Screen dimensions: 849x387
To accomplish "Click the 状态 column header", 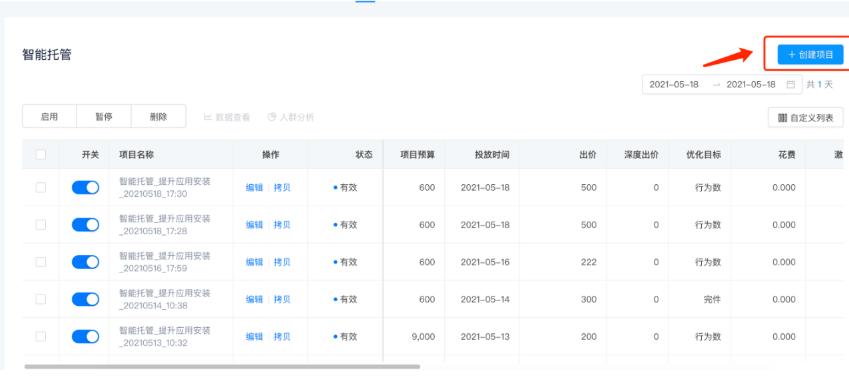I will (x=364, y=155).
